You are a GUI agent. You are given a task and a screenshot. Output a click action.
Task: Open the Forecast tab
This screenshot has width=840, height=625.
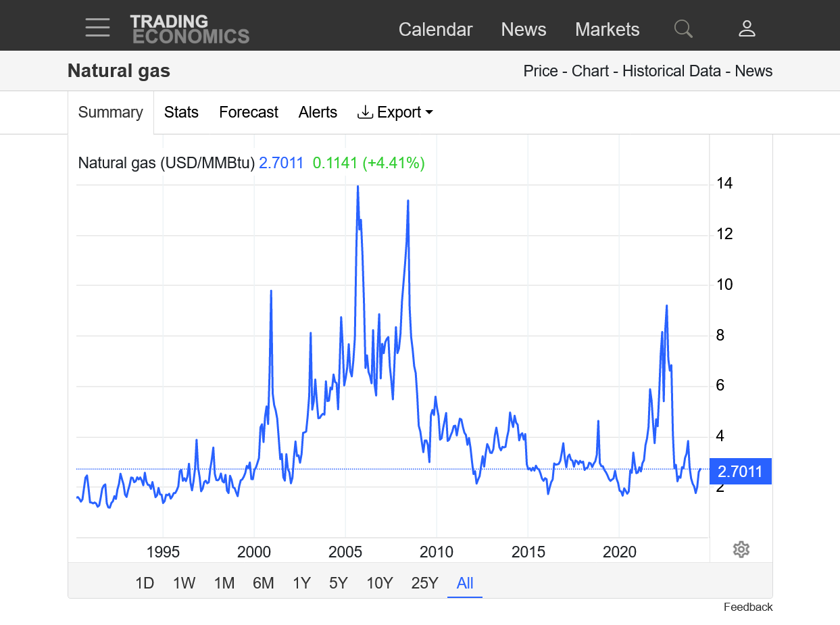[x=248, y=112]
